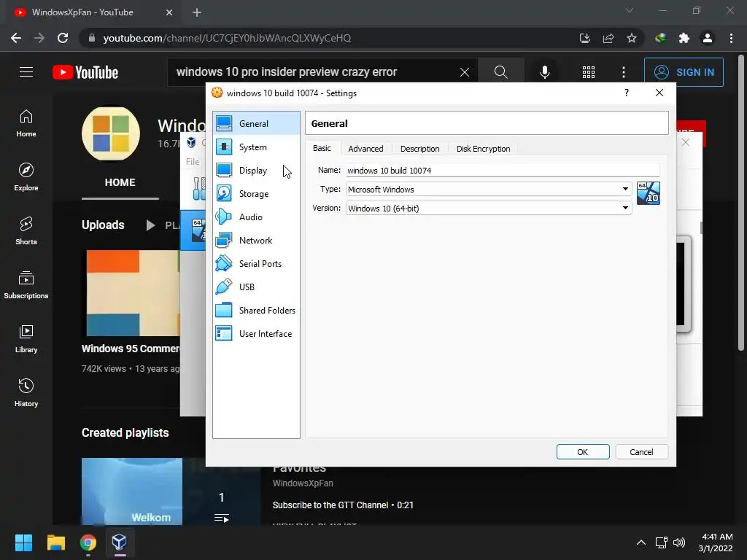Focus the YouTube search box
The image size is (747, 560).
[314, 72]
